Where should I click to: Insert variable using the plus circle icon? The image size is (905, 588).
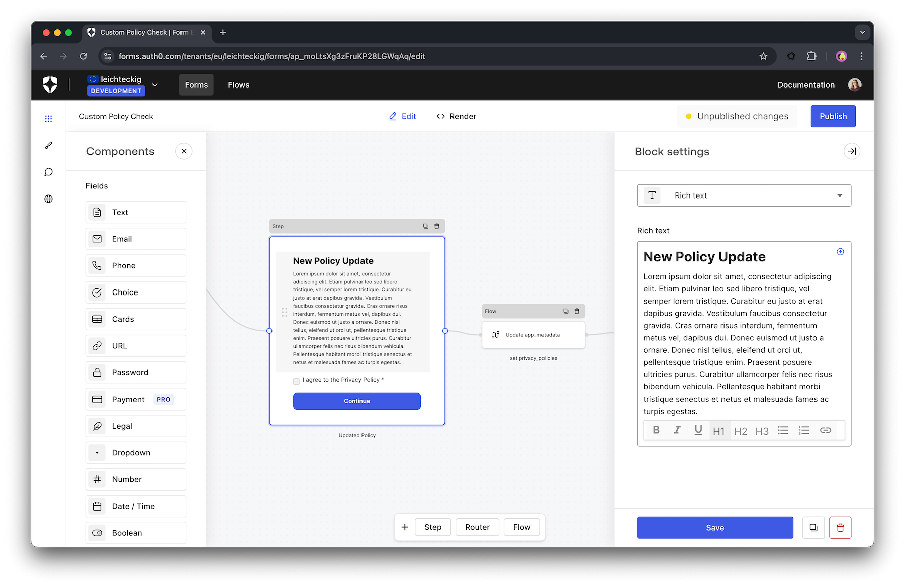(840, 252)
